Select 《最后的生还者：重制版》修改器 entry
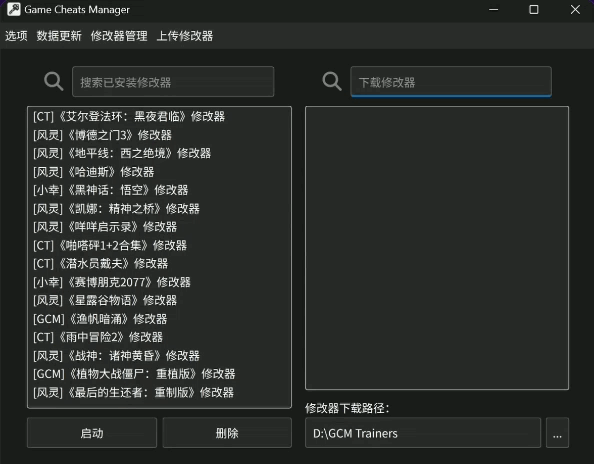 159,392
